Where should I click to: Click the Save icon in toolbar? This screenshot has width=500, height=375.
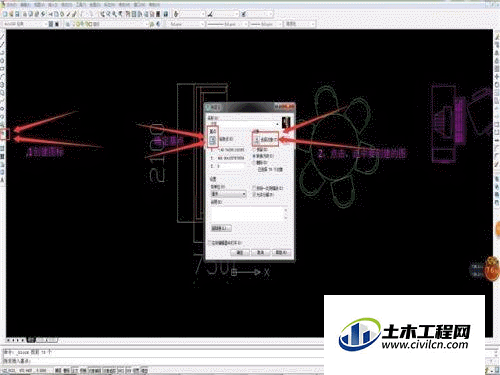click(17, 14)
